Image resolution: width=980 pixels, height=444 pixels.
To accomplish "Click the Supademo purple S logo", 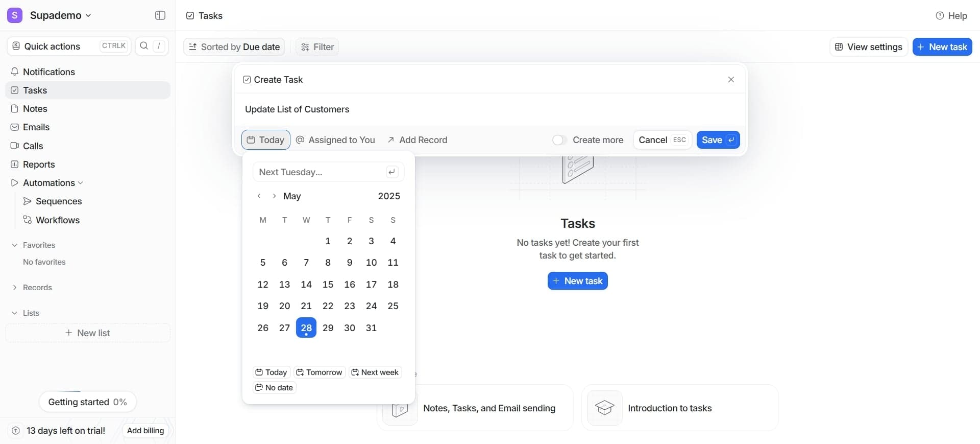I will coord(15,15).
